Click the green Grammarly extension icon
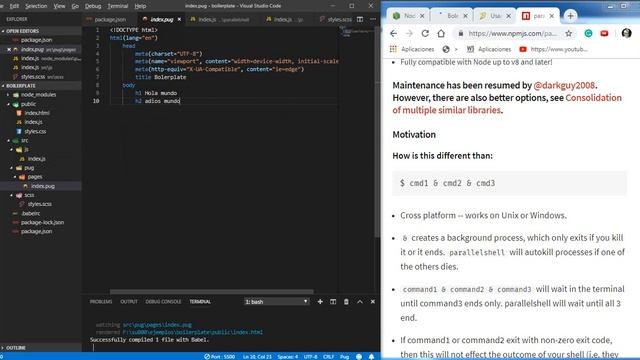The image size is (640, 360). tap(588, 33)
